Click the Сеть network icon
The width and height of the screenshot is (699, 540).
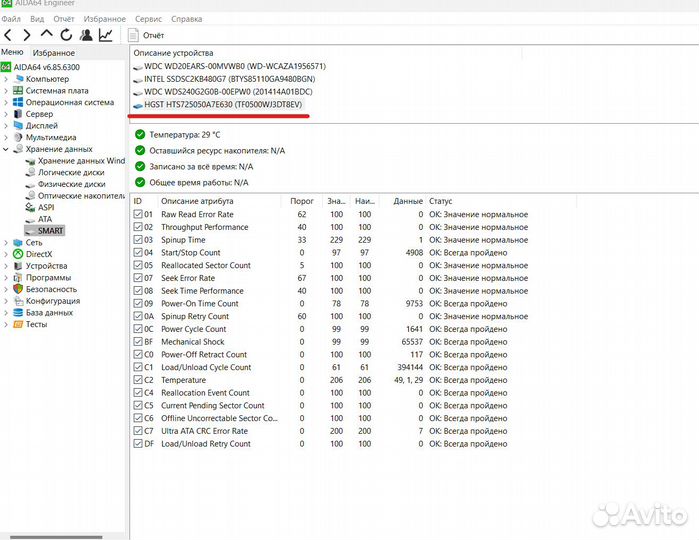[18, 243]
